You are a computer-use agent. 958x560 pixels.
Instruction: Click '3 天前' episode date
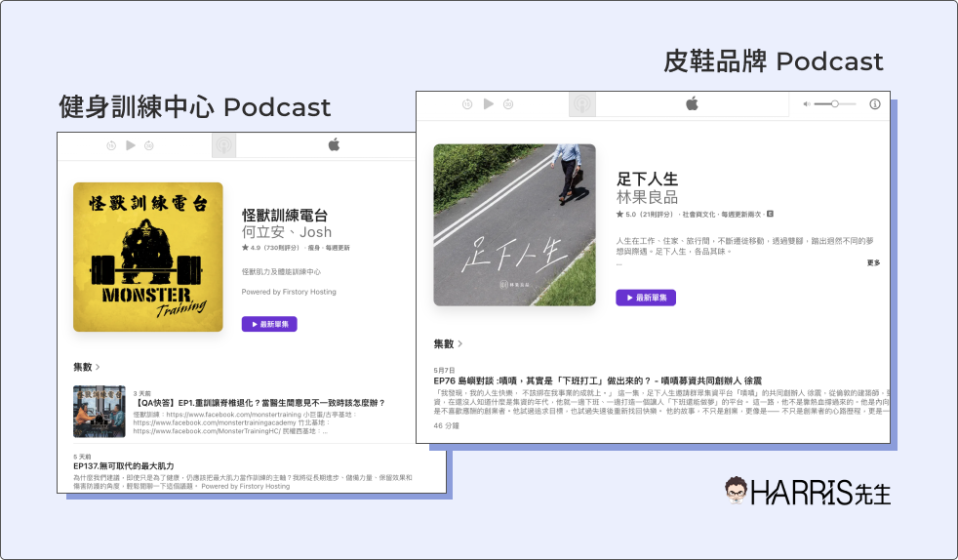(141, 393)
